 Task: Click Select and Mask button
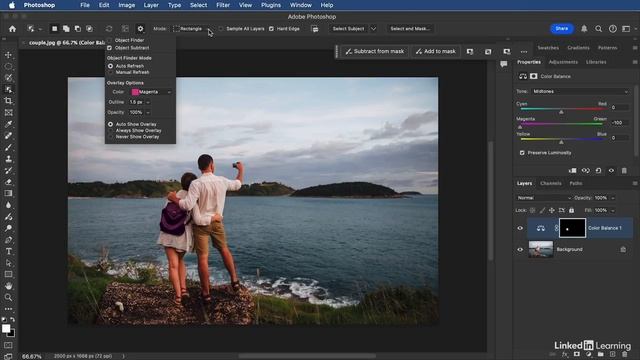click(410, 29)
